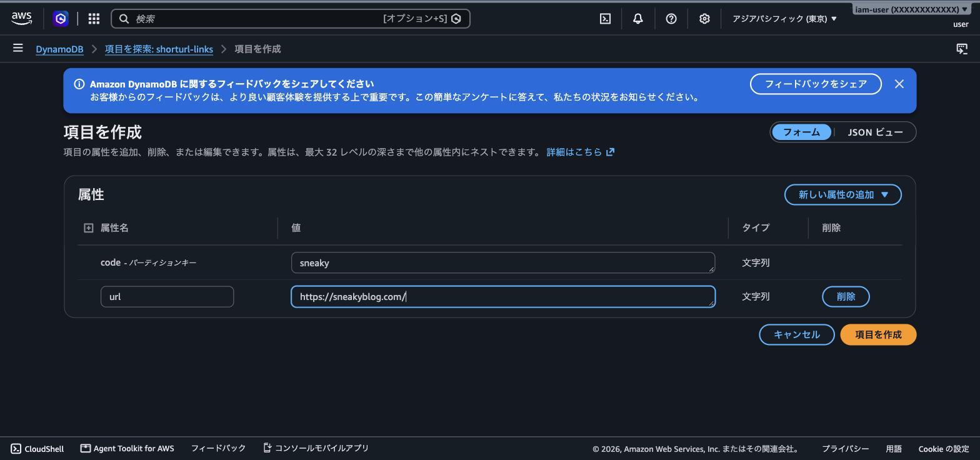This screenshot has width=980, height=460.
Task: Focus the top search field
Action: pyautogui.click(x=291, y=19)
